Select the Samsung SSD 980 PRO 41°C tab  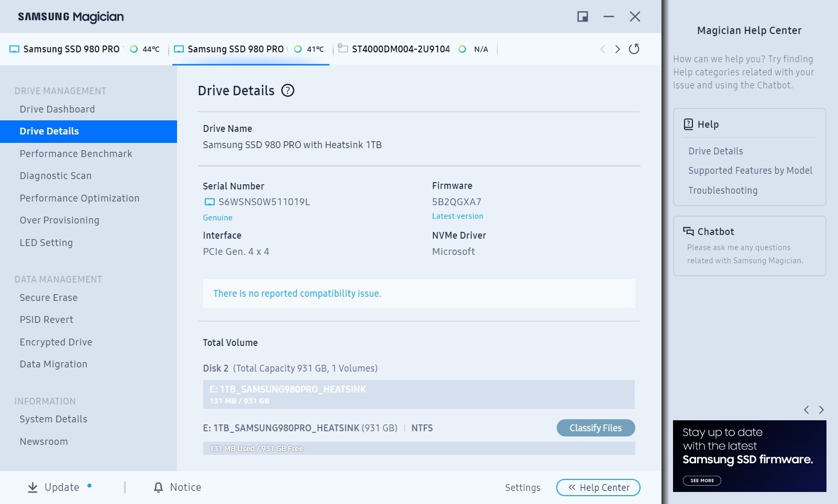[x=251, y=49]
